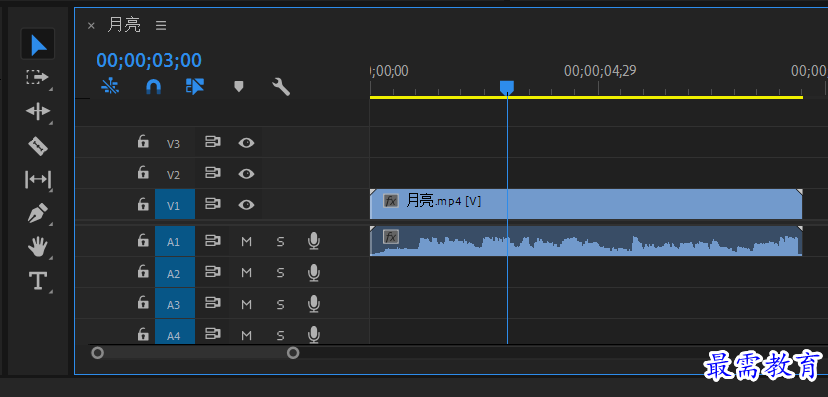Enable voice-over record on A4
Viewport: 828px width, 397px height.
[314, 334]
